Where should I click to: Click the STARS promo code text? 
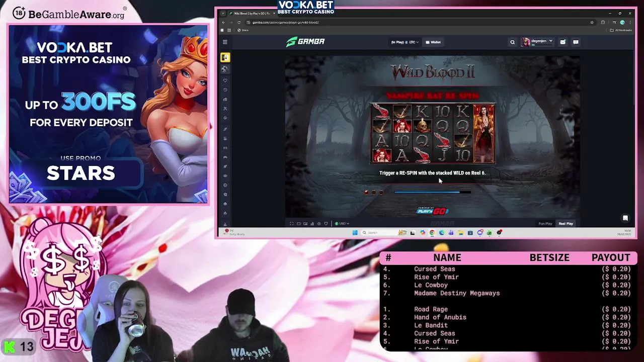(x=80, y=173)
